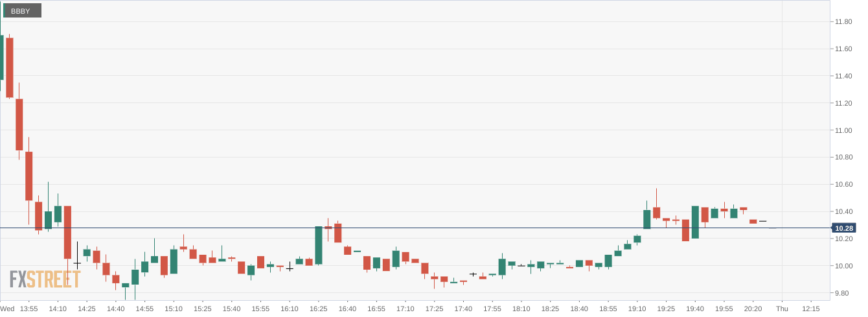The height and width of the screenshot is (317, 868).
Task: Click the 11.00 price axis label
Action: (843, 130)
